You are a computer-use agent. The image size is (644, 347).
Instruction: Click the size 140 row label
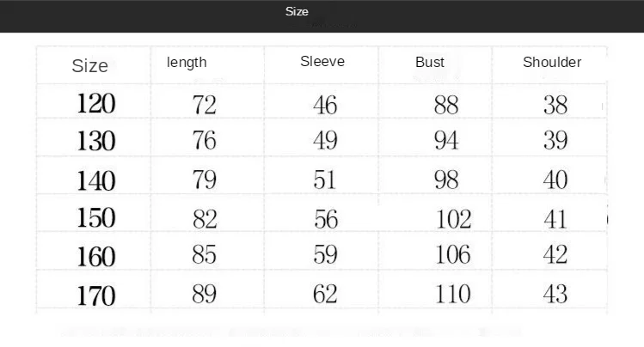pos(96,180)
